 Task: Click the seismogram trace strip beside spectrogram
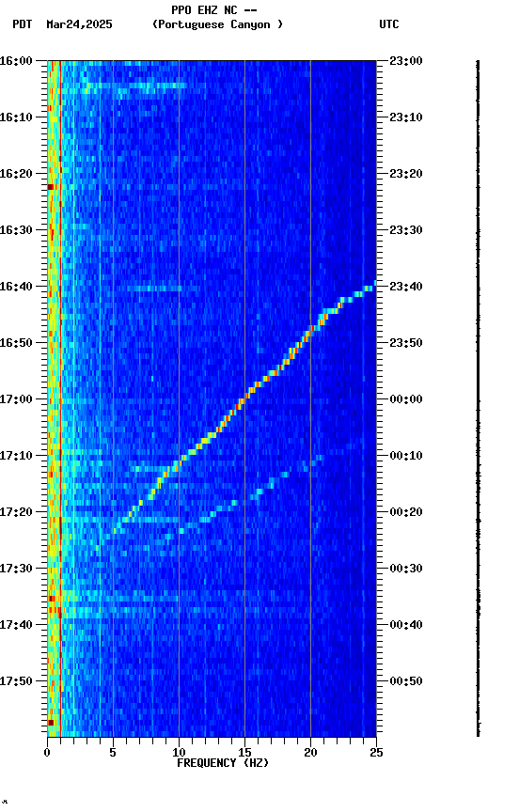pyautogui.click(x=478, y=398)
